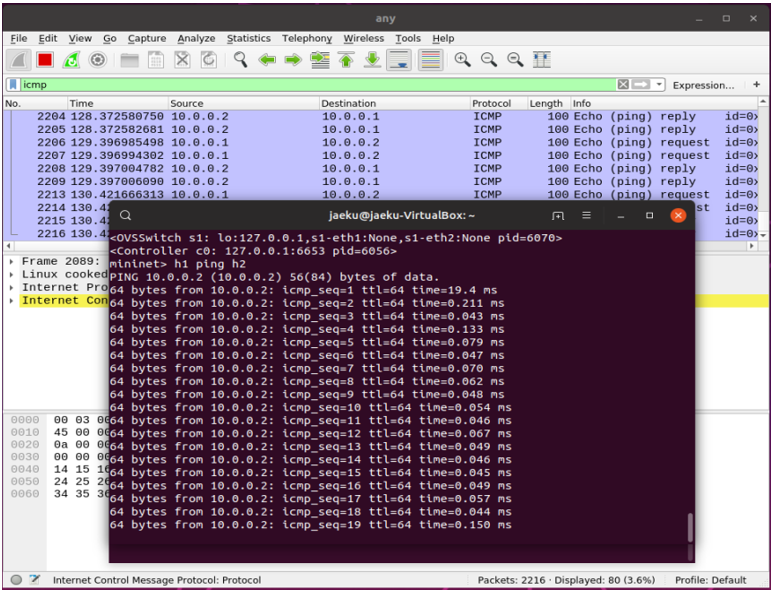Open new tab in terminal window
This screenshot has width=772, height=591.
click(558, 215)
